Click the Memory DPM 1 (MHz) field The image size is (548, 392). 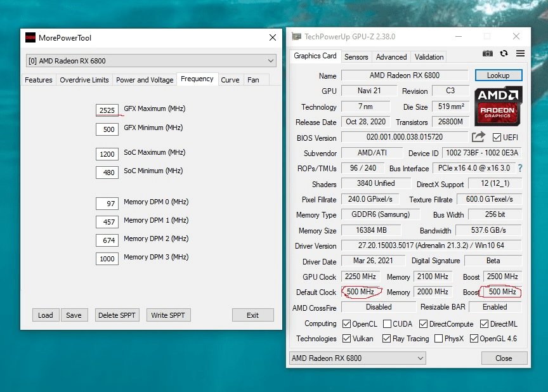[107, 222]
